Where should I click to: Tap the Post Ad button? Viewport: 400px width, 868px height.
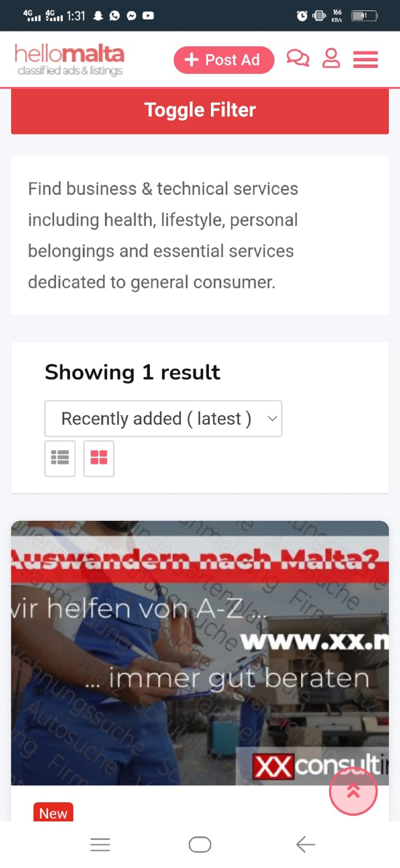tap(224, 60)
